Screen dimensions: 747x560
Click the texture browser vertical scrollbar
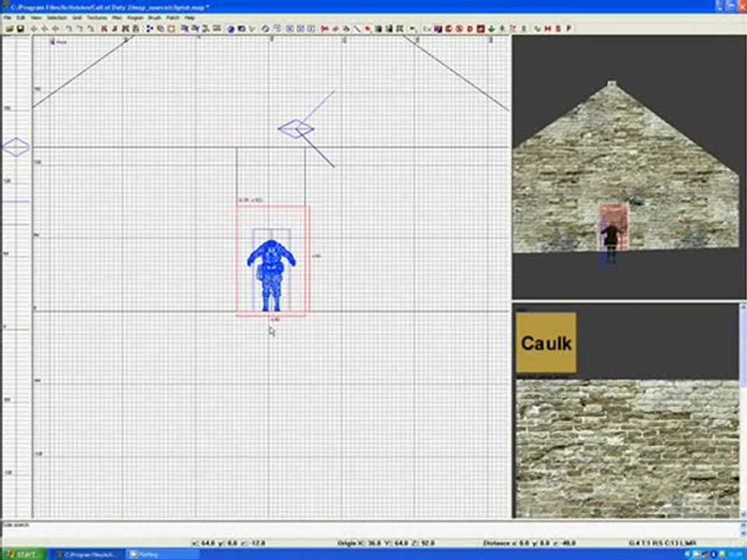point(742,410)
